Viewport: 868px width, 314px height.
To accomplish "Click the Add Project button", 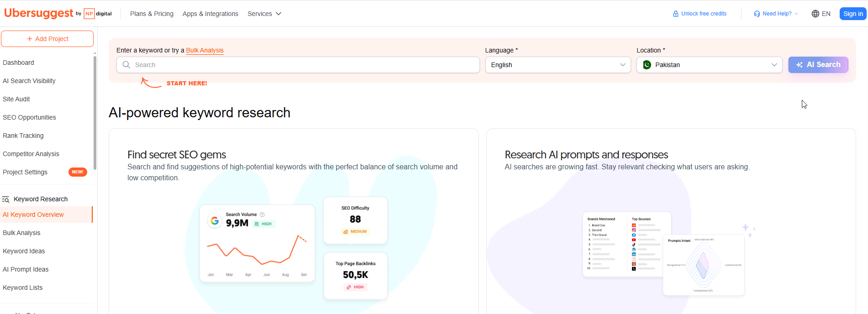I will [x=47, y=39].
